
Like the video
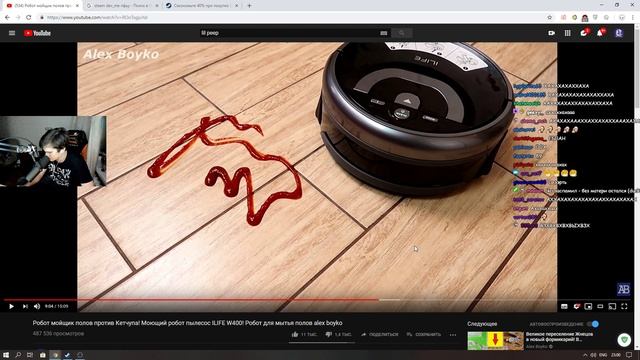pyautogui.click(x=304, y=334)
